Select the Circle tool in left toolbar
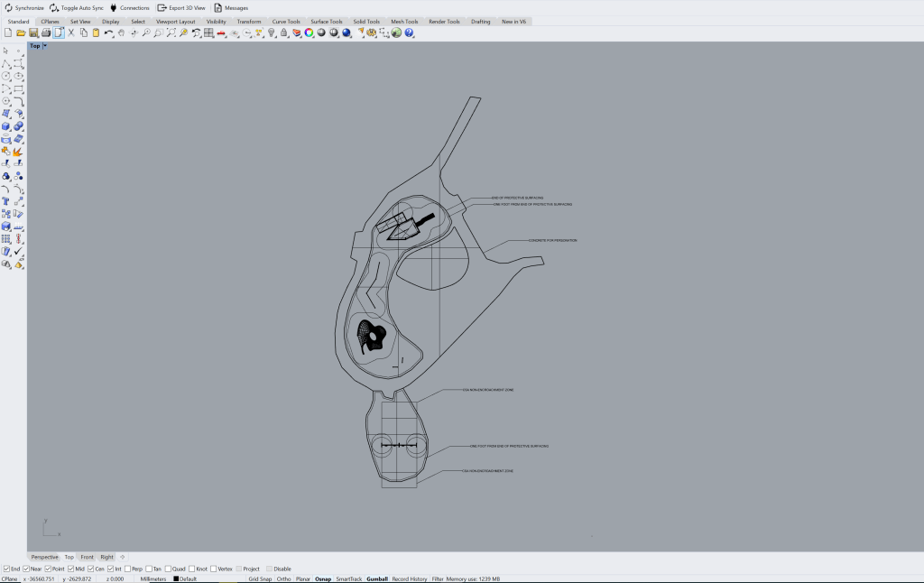 tap(6, 76)
